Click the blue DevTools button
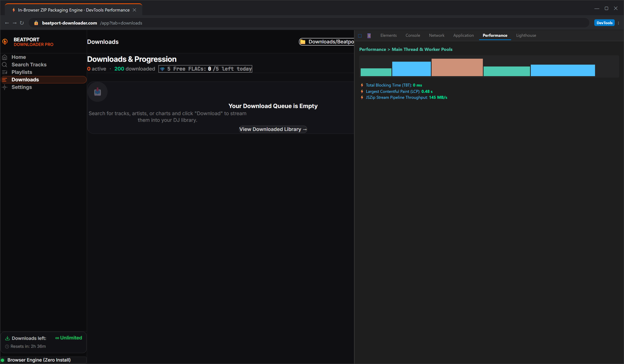Image resolution: width=624 pixels, height=364 pixels. 604,23
